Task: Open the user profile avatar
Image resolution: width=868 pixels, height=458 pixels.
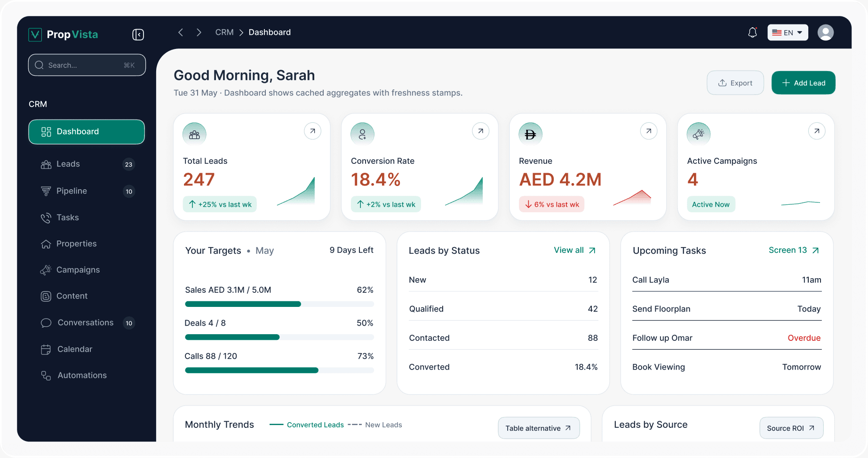Action: tap(826, 32)
